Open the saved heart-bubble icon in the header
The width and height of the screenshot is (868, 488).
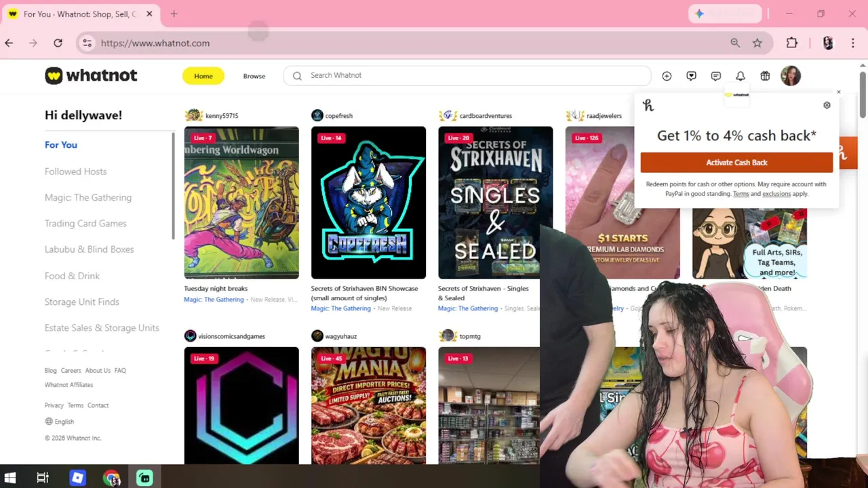tap(691, 76)
